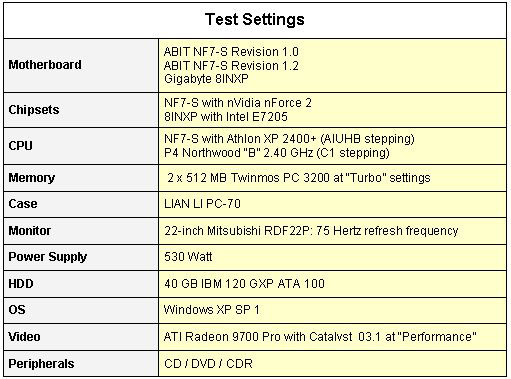Click the Athlon XP 2400+ line
The width and height of the screenshot is (511, 379).
pyautogui.click(x=289, y=139)
